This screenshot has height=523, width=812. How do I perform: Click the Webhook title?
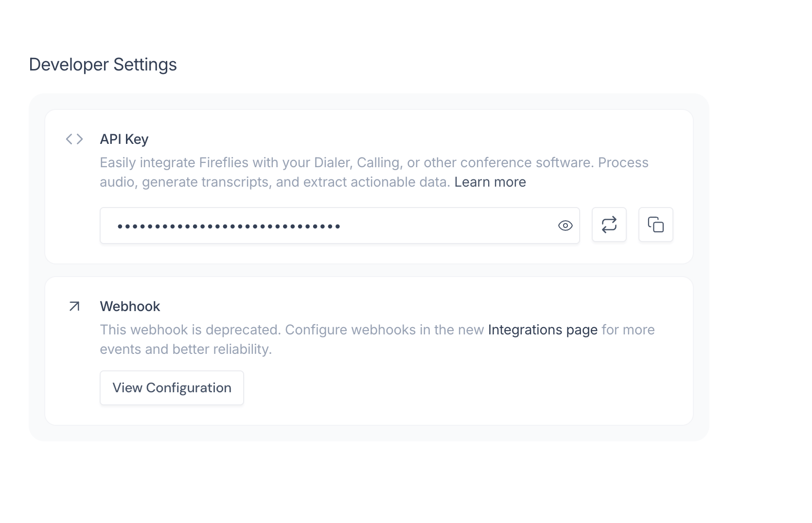tap(130, 306)
